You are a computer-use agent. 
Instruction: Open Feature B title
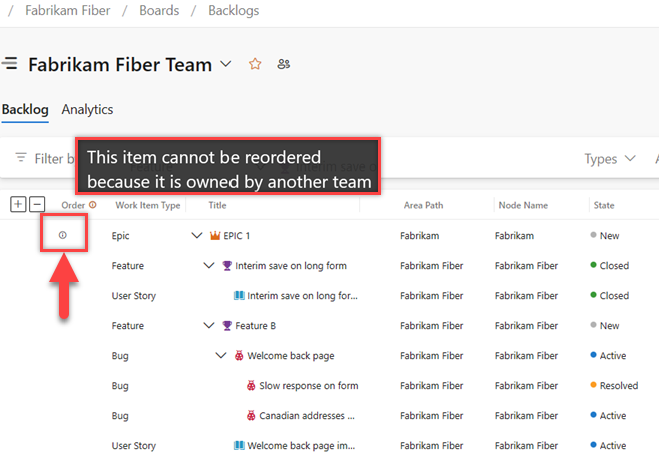click(x=256, y=326)
